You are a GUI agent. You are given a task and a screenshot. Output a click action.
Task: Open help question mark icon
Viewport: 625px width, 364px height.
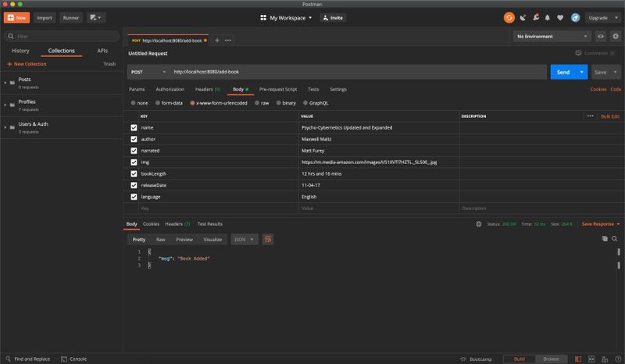(618, 359)
